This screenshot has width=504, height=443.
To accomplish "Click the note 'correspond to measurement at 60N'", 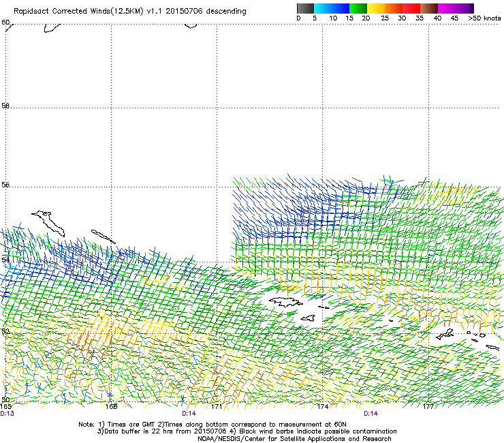I will tap(288, 425).
